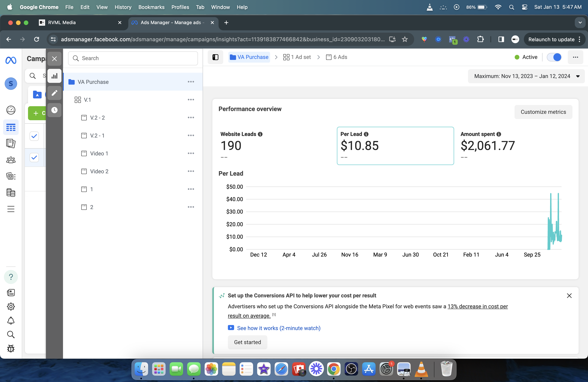Click the 1 Ad set breadcrumb

pyautogui.click(x=297, y=57)
